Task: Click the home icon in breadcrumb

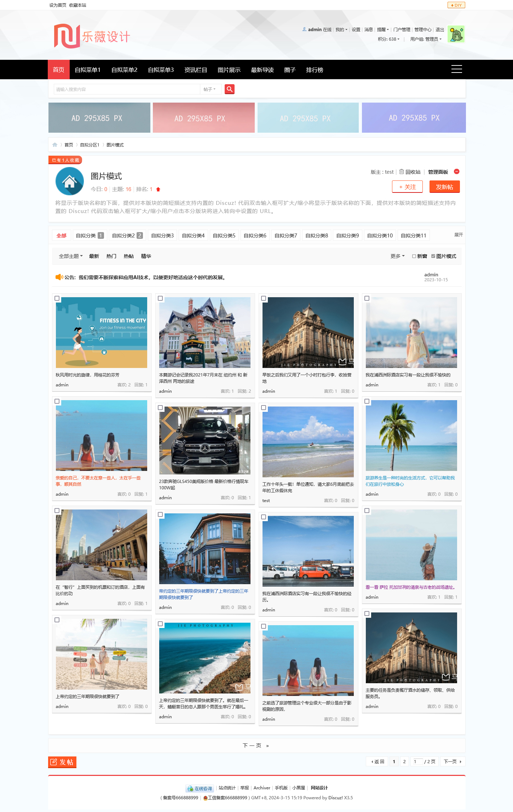Action: [55, 145]
